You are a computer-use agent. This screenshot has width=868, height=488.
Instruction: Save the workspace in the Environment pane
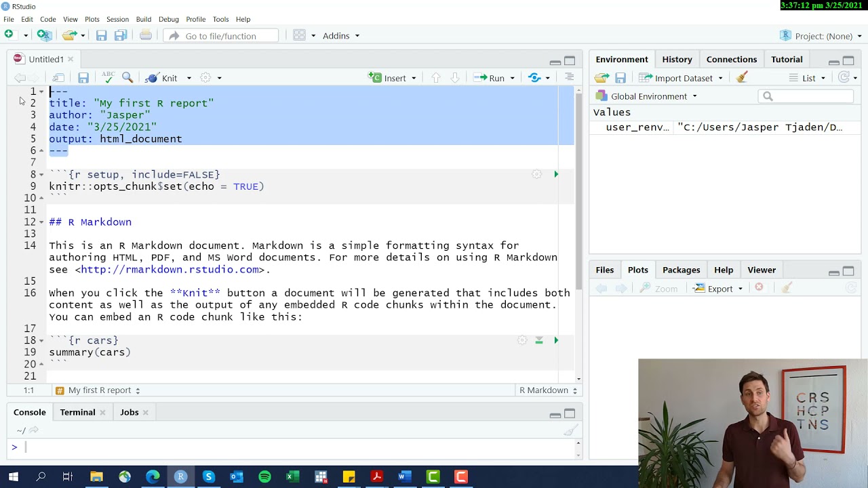[x=620, y=78]
